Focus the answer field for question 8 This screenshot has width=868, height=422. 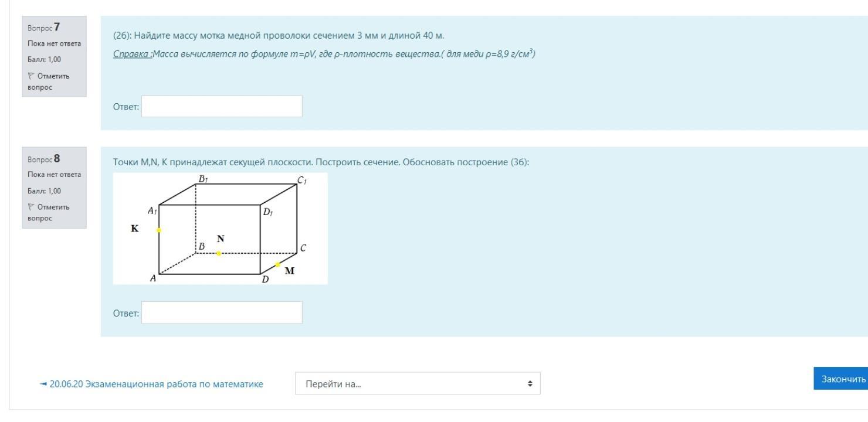click(x=222, y=312)
